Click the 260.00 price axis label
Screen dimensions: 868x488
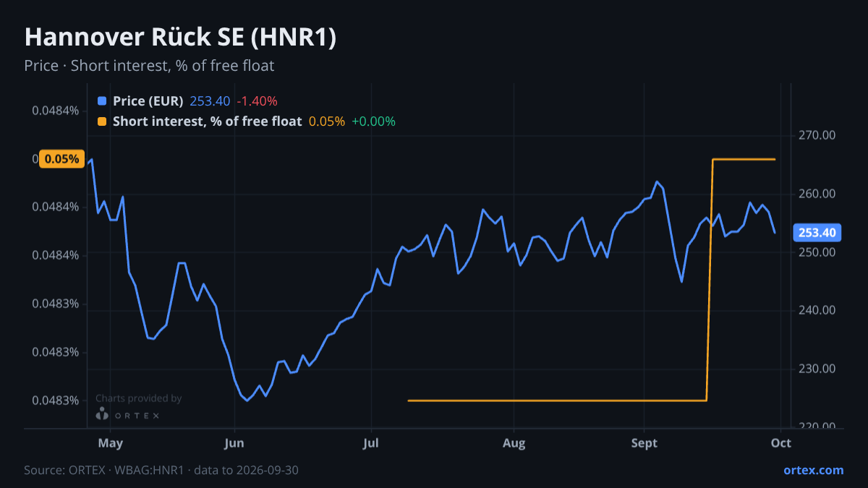tap(817, 194)
